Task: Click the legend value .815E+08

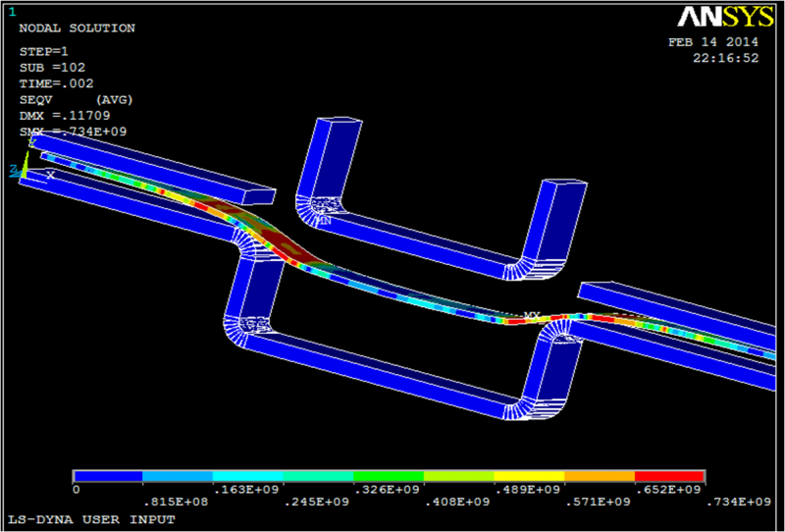Action: (176, 503)
